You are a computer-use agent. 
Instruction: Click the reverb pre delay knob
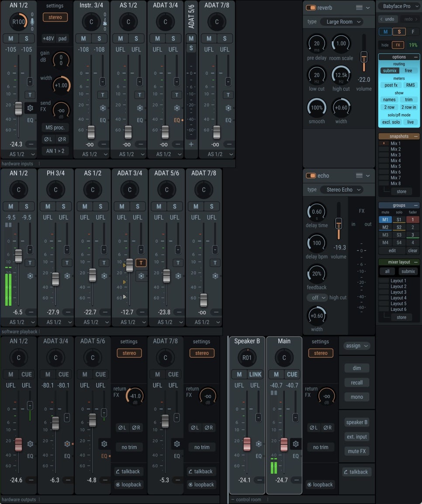click(317, 44)
